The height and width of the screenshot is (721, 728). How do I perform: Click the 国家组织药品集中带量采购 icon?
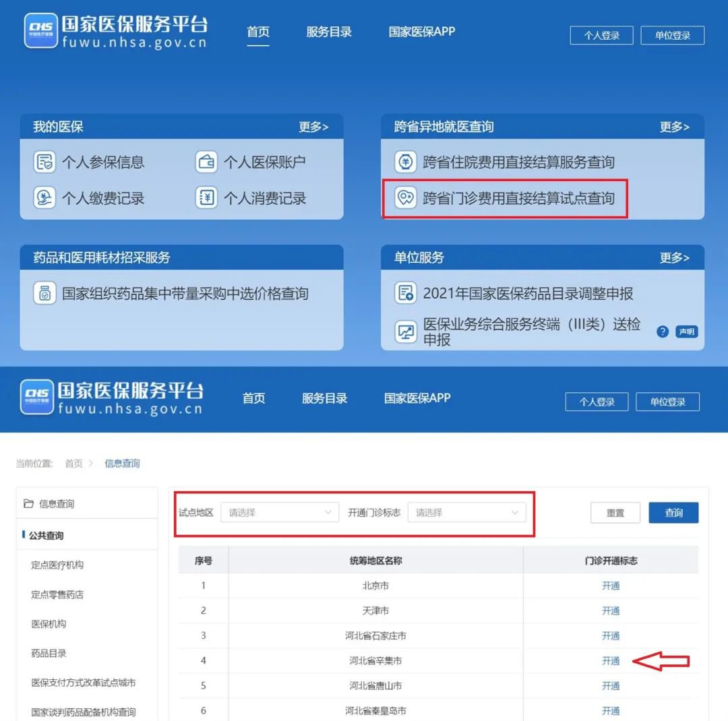(44, 293)
